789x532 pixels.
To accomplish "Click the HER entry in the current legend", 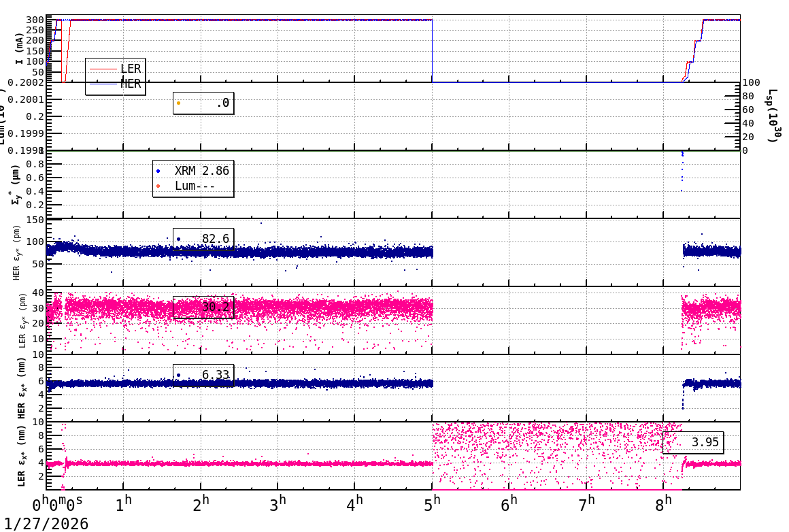I will pyautogui.click(x=130, y=84).
